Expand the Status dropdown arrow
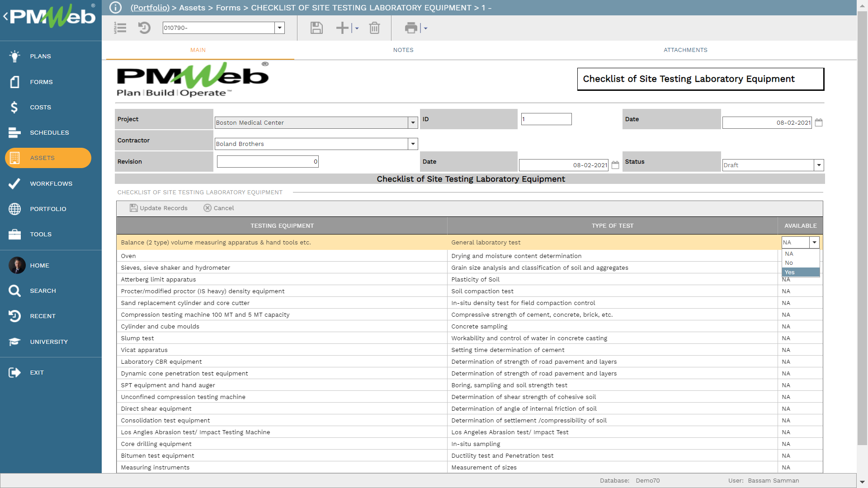This screenshot has height=488, width=868. point(819,165)
